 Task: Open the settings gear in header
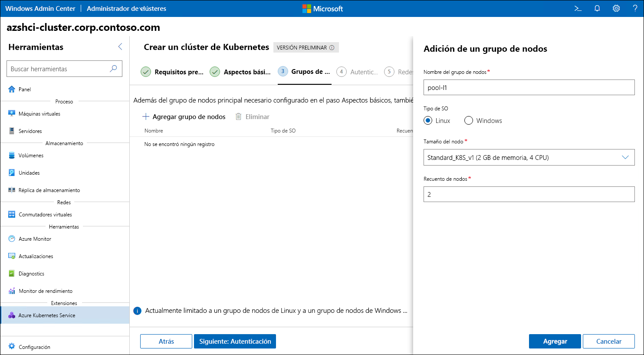[616, 8]
